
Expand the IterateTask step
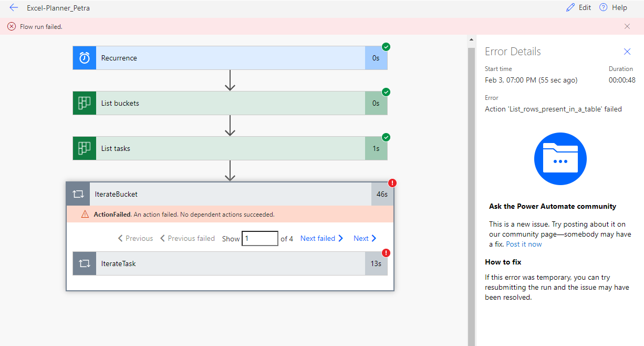tap(230, 263)
